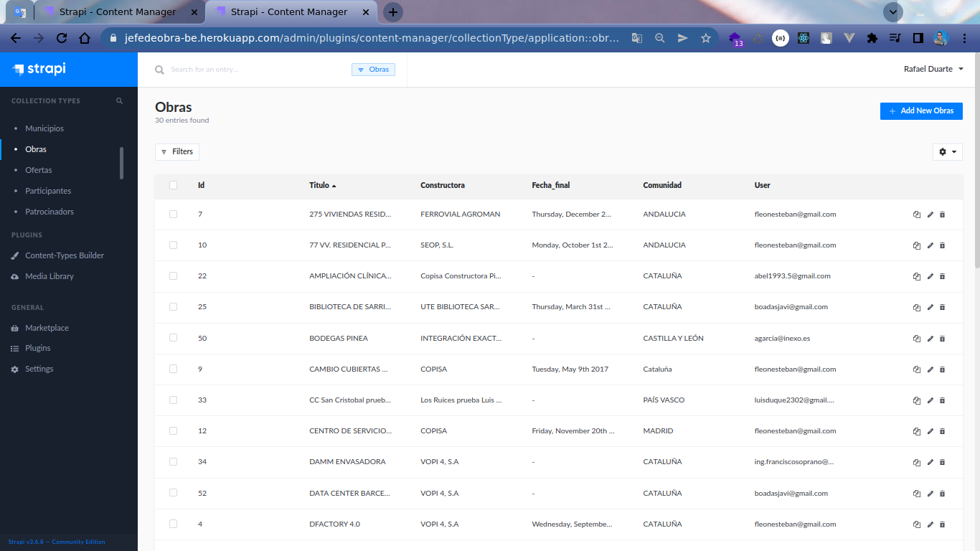Click the search icon beside Collection Types
The image size is (980, 551).
point(120,101)
